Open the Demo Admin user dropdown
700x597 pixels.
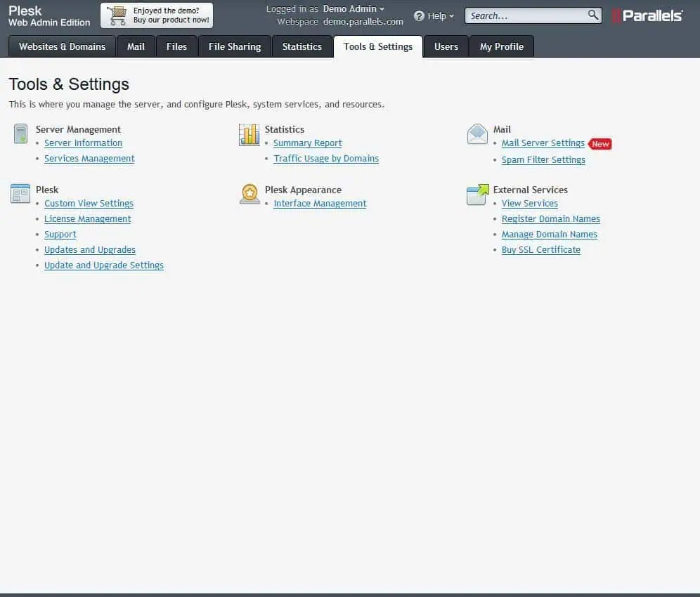coord(354,9)
